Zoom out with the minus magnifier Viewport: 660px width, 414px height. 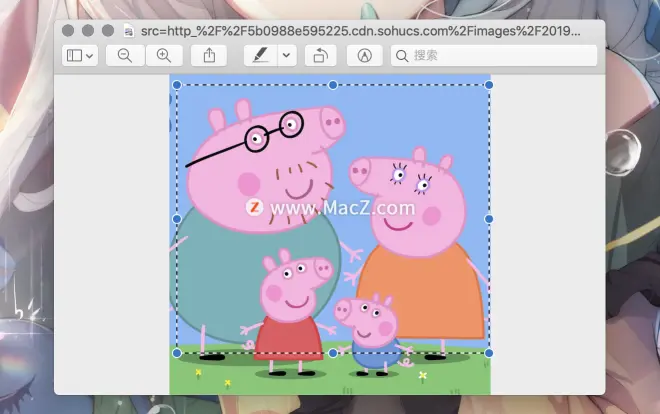[x=125, y=56]
